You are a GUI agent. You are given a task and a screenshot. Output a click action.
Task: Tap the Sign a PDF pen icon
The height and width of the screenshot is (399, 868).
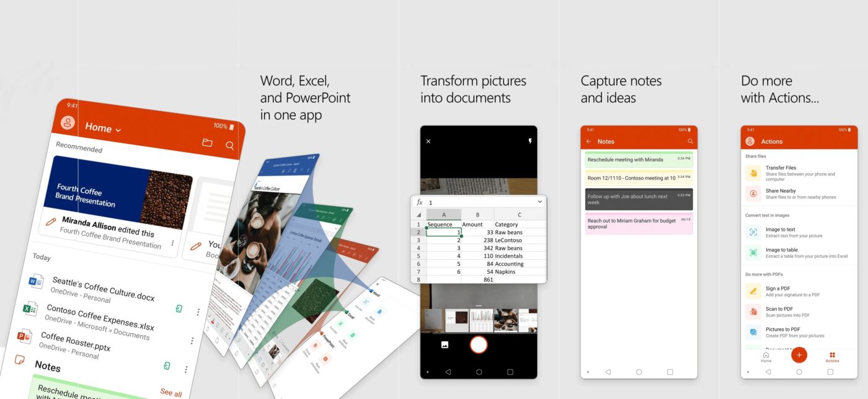click(x=753, y=290)
